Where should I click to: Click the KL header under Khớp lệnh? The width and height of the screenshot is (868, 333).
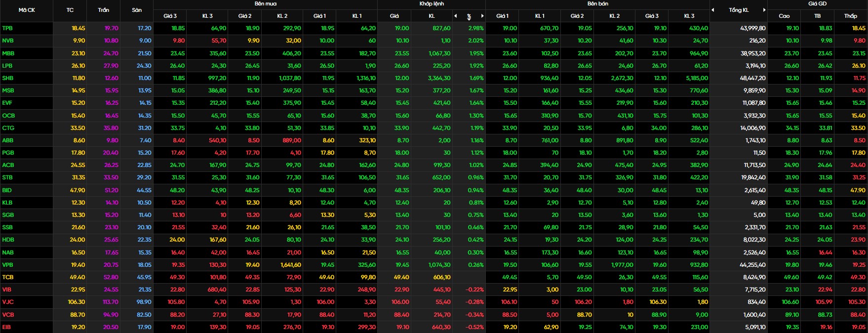[432, 16]
